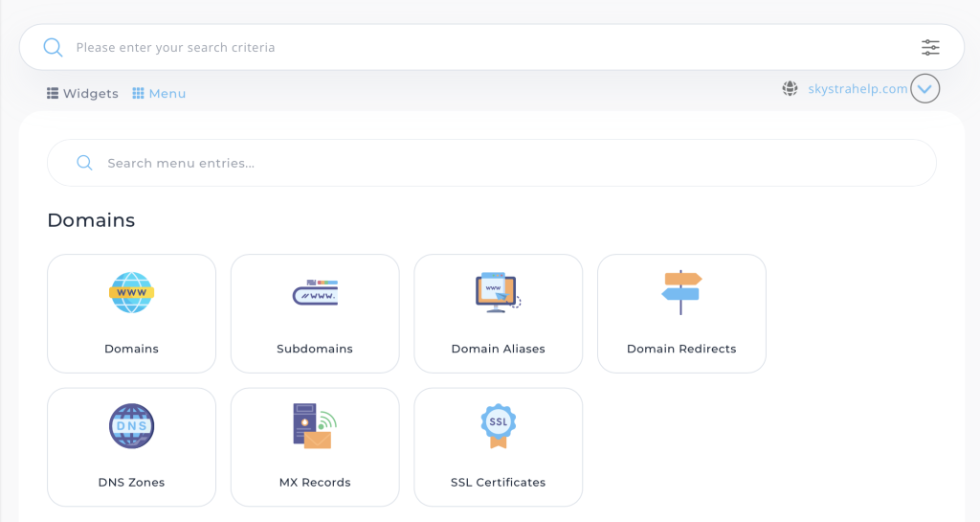This screenshot has height=522, width=980.
Task: Focus the 'Search menu entries' field
Action: [507, 163]
